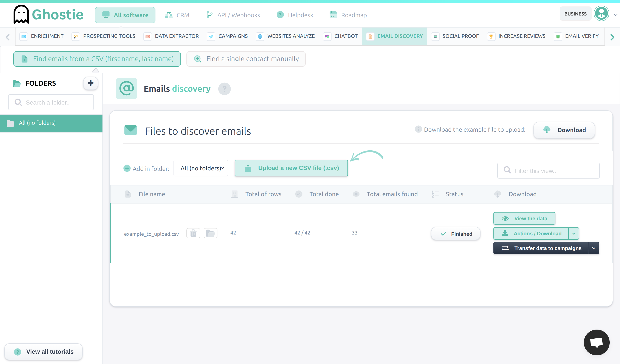Click the Total done checkmark column icon
The height and width of the screenshot is (364, 620).
coord(299,194)
